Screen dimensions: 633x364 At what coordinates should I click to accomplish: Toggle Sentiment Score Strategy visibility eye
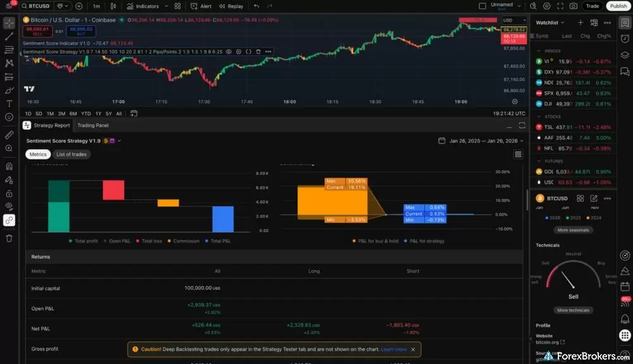pos(229,52)
